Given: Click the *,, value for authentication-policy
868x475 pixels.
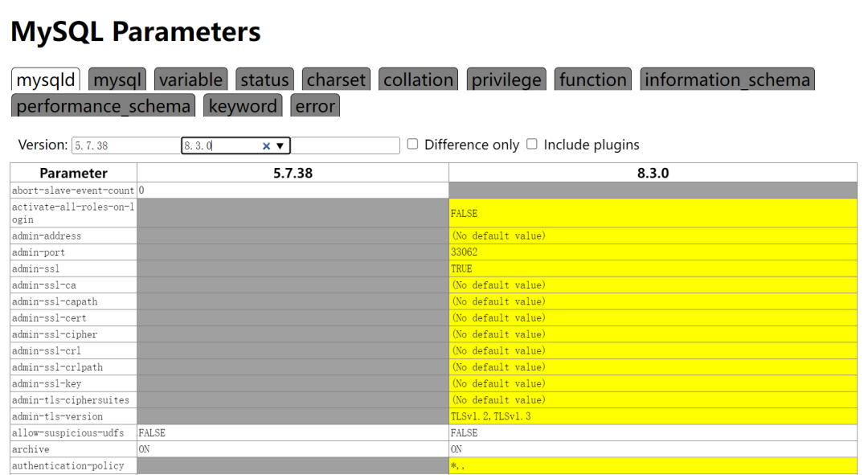Looking at the screenshot, I should (457, 465).
